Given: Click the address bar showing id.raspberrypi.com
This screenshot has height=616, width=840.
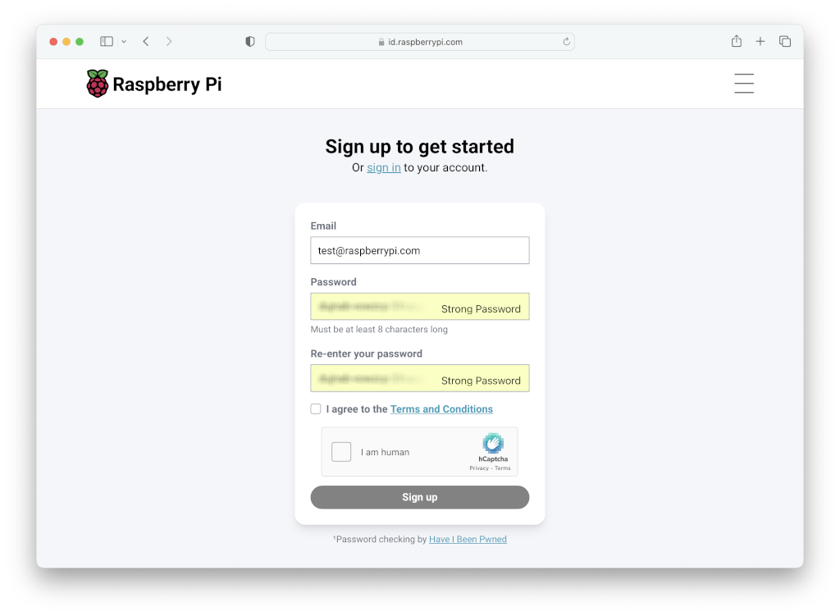Looking at the screenshot, I should (420, 42).
